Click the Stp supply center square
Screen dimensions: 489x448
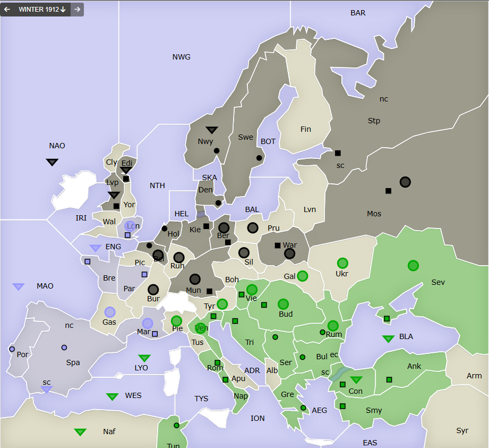click(x=338, y=153)
